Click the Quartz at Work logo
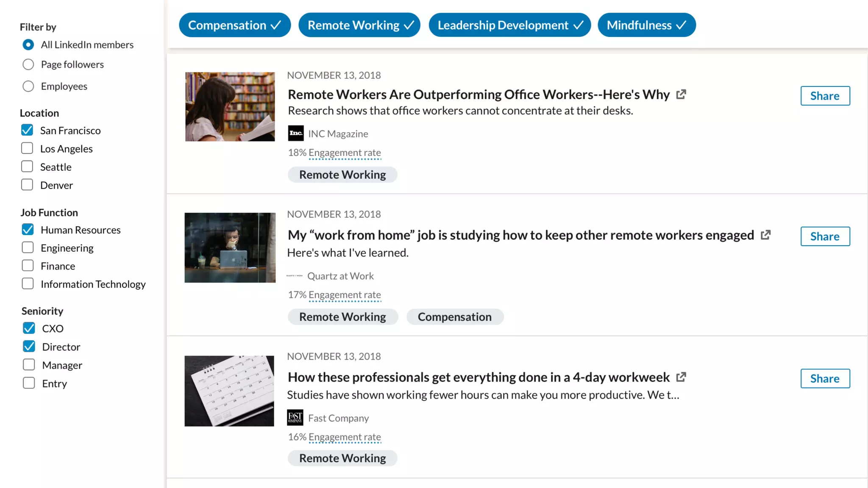The width and height of the screenshot is (868, 488). coord(295,276)
